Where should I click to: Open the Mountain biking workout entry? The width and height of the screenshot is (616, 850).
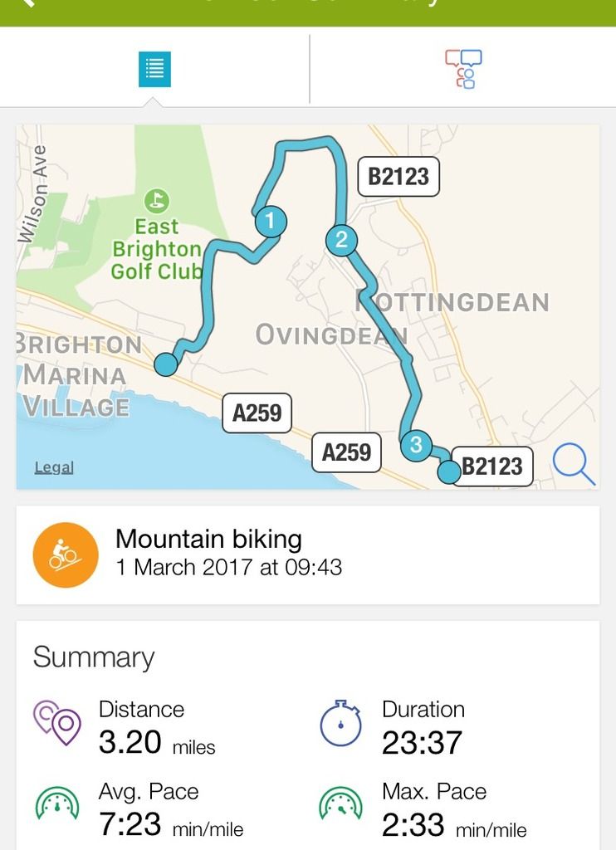click(308, 554)
